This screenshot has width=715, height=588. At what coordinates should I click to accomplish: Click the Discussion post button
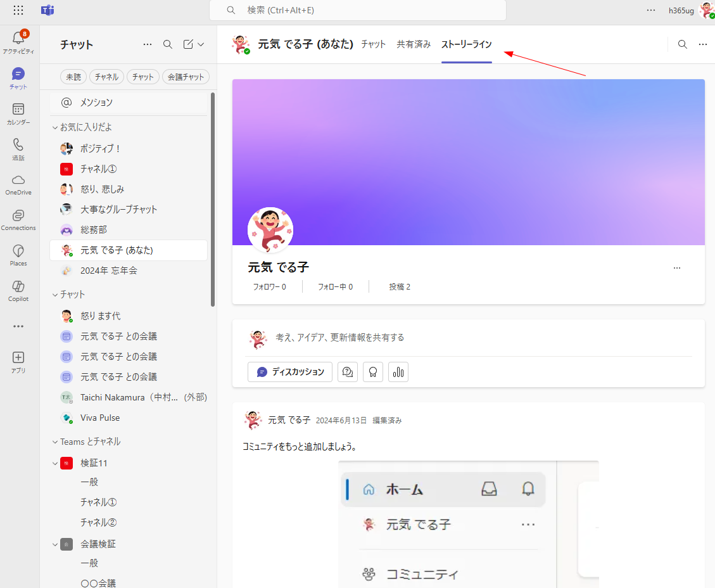coord(290,372)
